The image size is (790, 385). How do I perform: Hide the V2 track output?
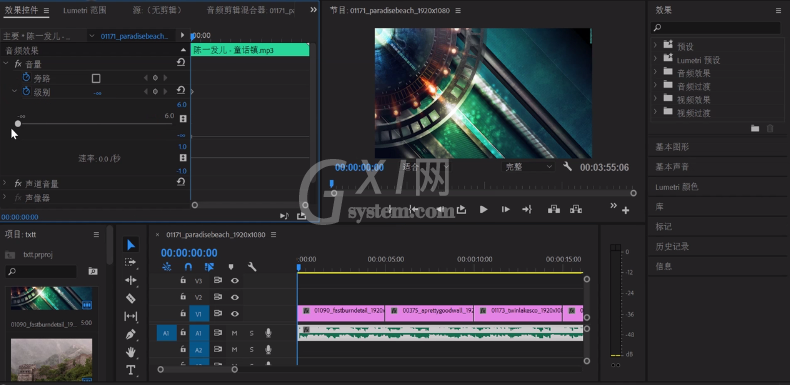coord(235,297)
